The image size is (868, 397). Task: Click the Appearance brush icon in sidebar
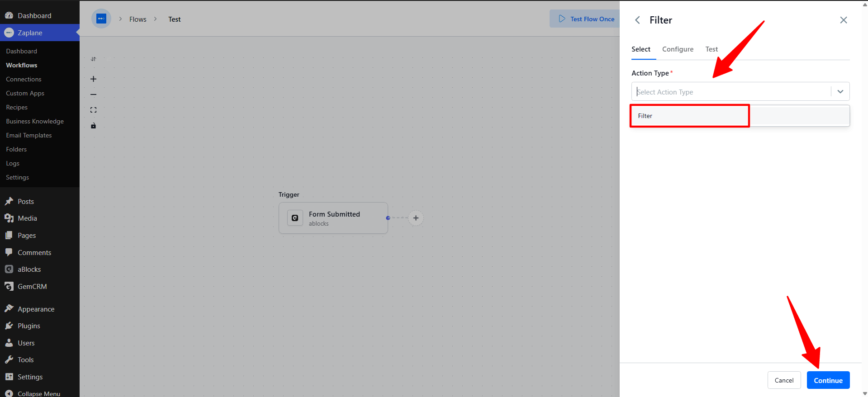(x=9, y=309)
